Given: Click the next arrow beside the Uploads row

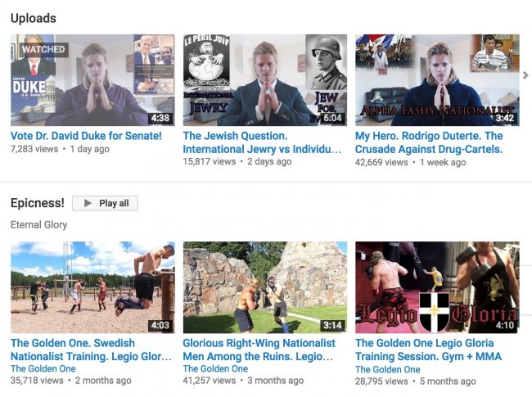Looking at the screenshot, I should tap(525, 76).
